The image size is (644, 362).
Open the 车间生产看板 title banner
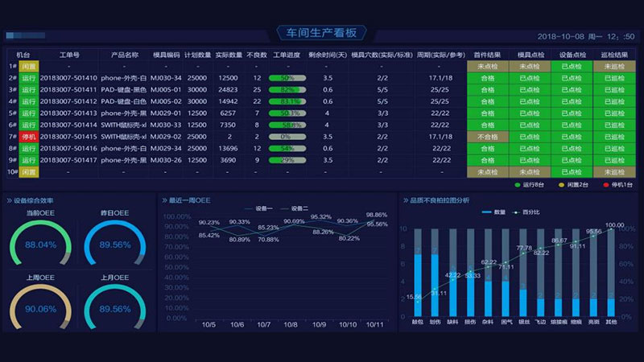pyautogui.click(x=321, y=33)
